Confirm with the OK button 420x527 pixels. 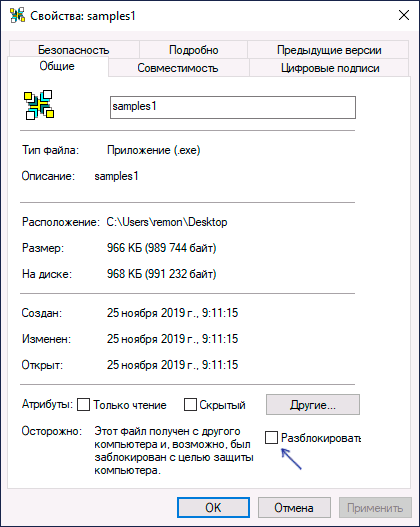[x=213, y=508]
